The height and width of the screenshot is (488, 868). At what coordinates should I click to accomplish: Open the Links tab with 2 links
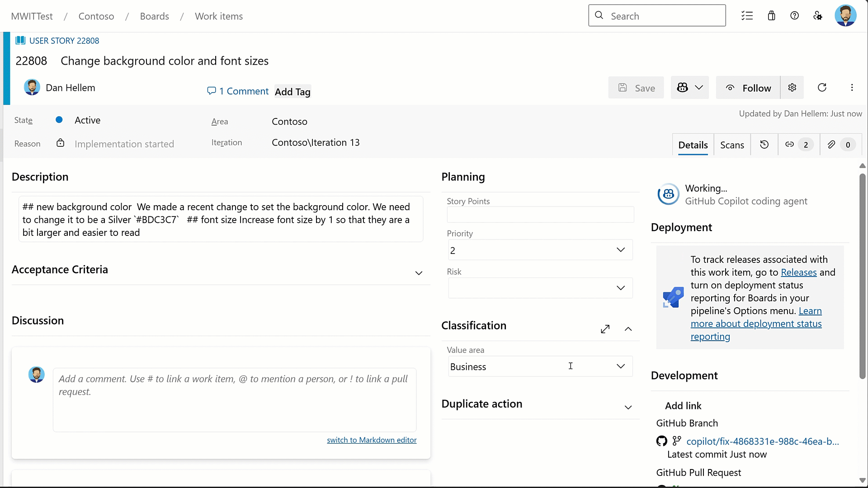click(798, 145)
